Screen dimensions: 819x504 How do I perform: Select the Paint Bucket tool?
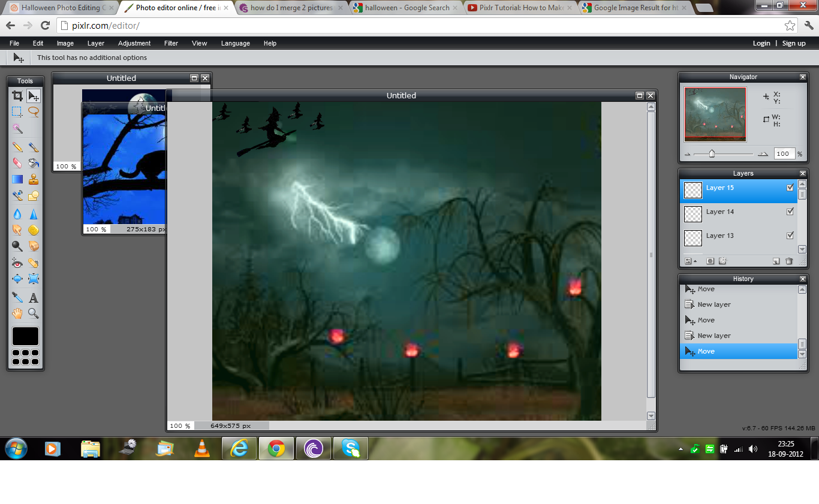coord(34,163)
